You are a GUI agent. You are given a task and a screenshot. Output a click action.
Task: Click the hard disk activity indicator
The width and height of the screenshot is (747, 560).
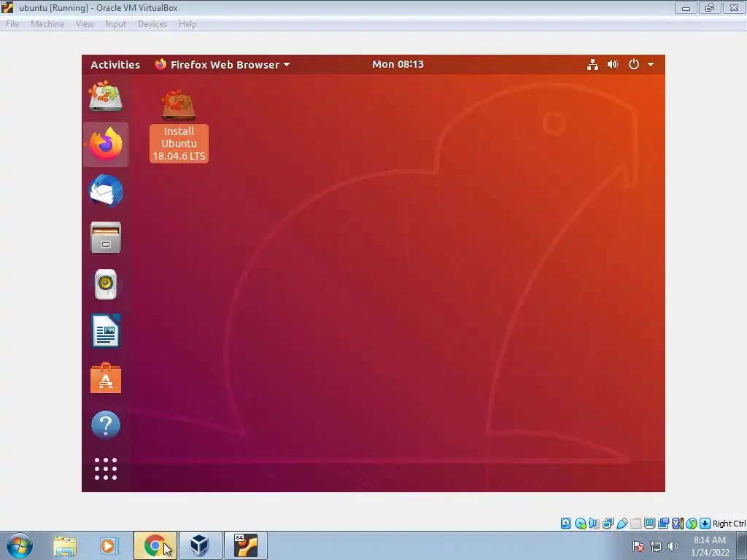coord(565,524)
